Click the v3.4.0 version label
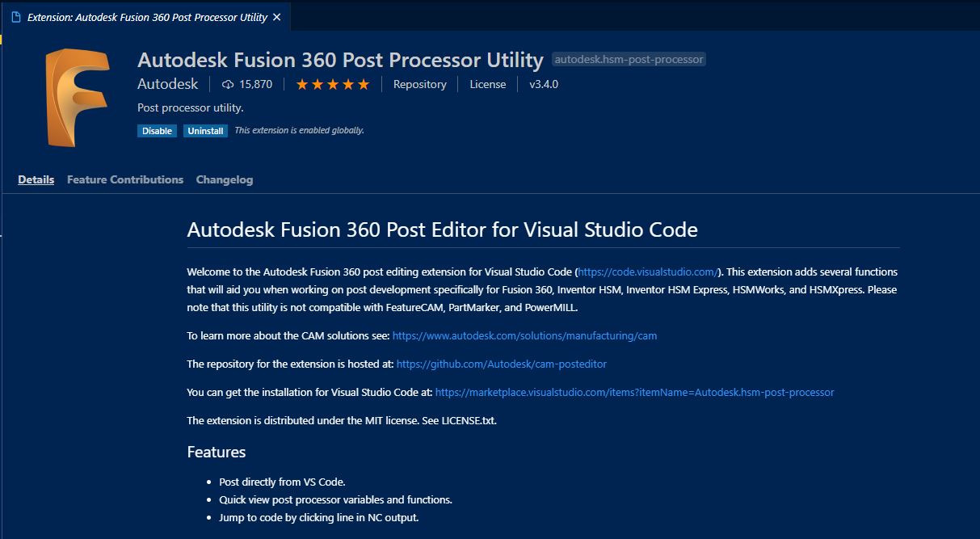The height and width of the screenshot is (539, 980). click(x=544, y=84)
